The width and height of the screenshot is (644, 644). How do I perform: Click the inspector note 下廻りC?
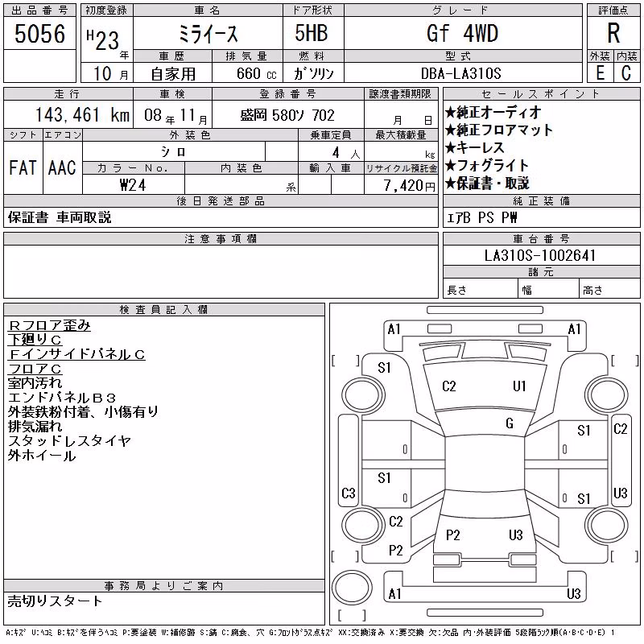click(35, 340)
